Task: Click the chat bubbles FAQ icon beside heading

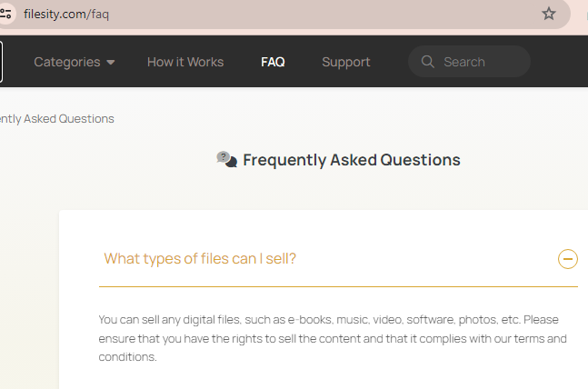Action: pos(227,159)
